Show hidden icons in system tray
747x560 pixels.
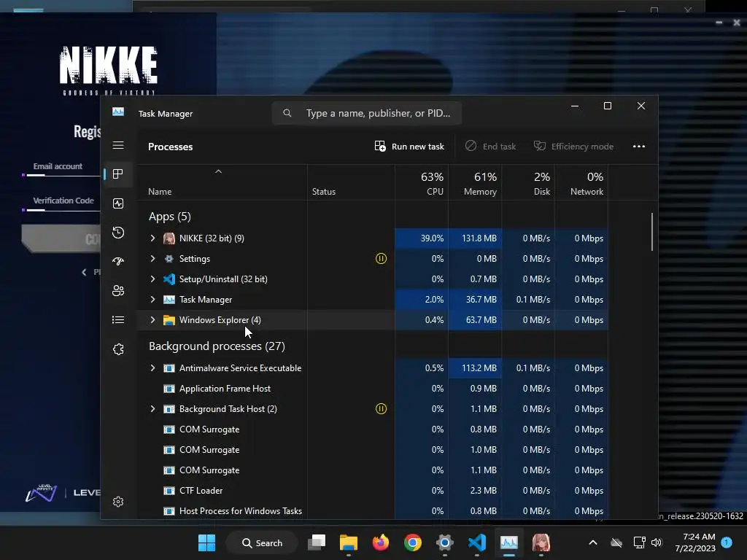coord(593,542)
